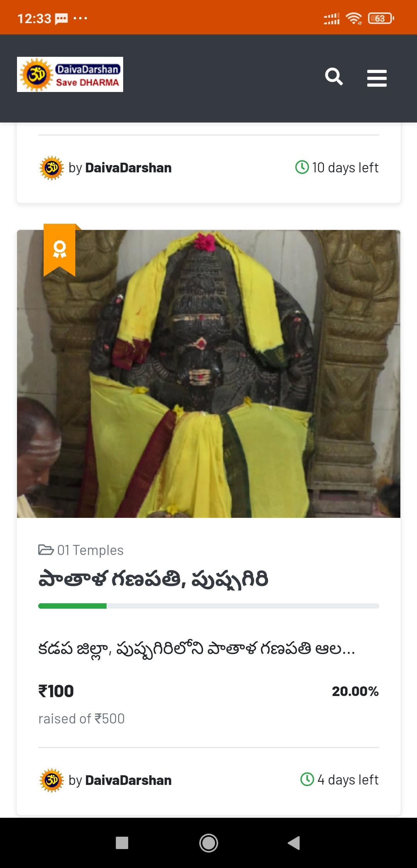This screenshot has width=417, height=868.
Task: Open DaivaDarshan author link in lower card
Action: 128,780
